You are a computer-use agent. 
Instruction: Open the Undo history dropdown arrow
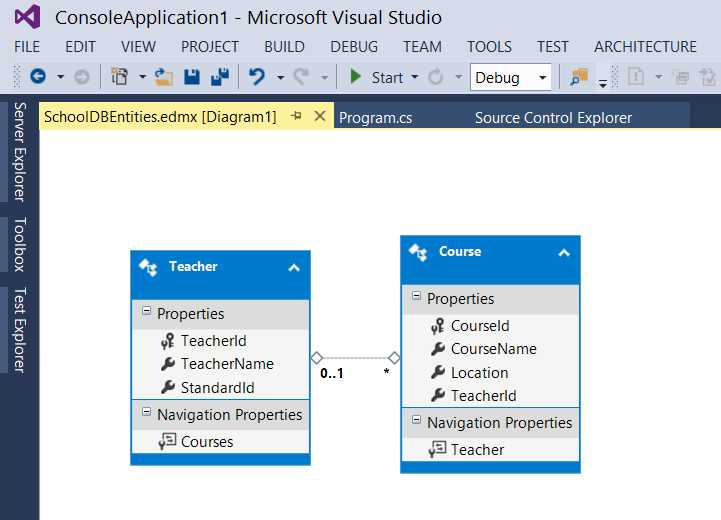pyautogui.click(x=280, y=77)
